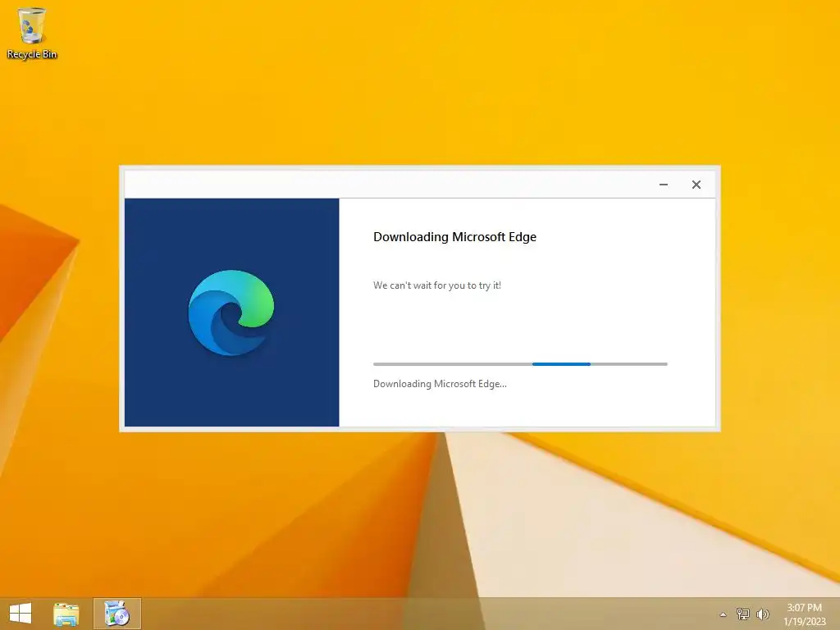Open the Recycle Bin desktop icon
Screen dimensions: 840x630
pos(32,33)
